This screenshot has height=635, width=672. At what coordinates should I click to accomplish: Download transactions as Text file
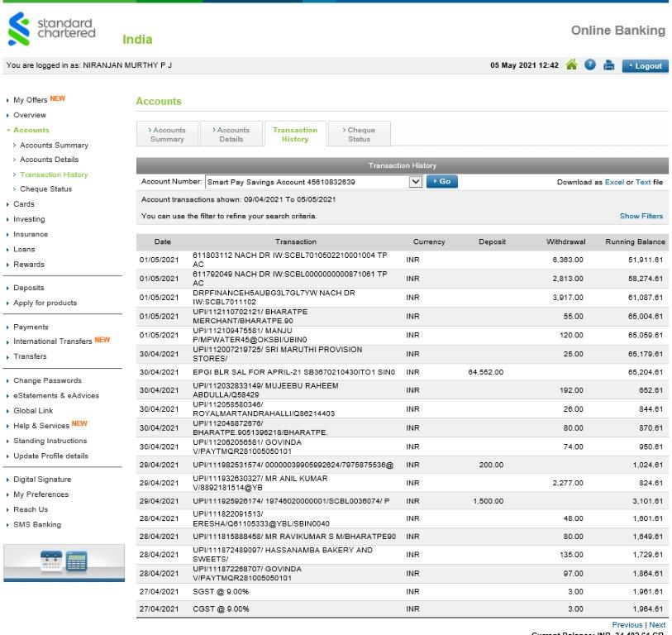[643, 182]
